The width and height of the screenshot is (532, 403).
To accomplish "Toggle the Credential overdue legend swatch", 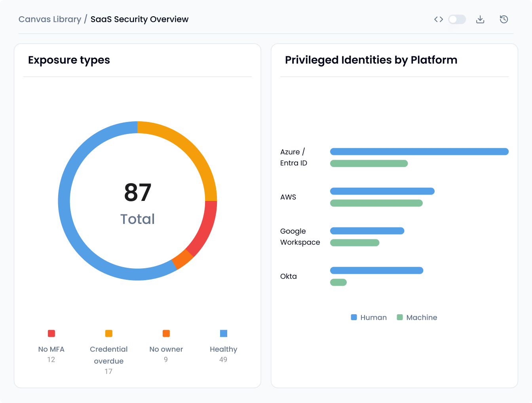I will click(x=109, y=333).
